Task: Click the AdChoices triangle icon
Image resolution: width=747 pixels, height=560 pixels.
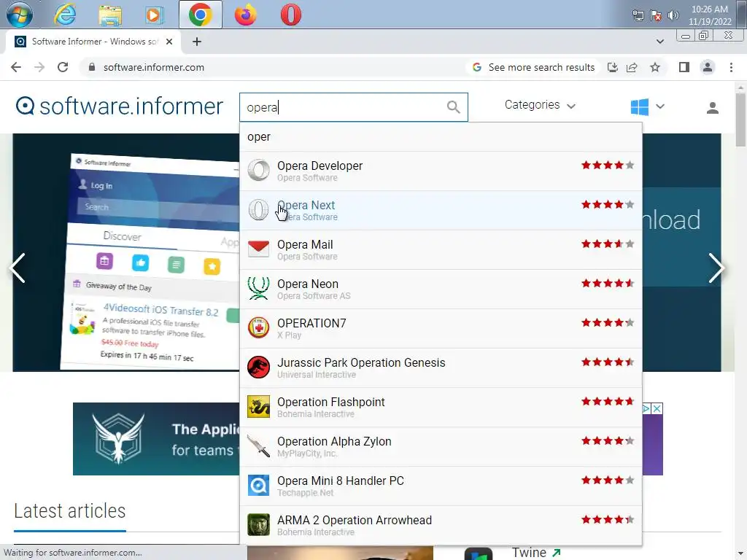Action: [x=646, y=408]
